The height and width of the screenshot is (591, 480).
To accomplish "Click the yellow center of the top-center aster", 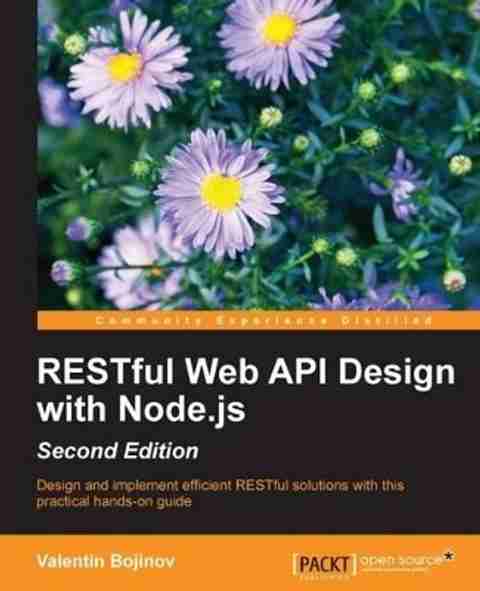I will pos(279,29).
